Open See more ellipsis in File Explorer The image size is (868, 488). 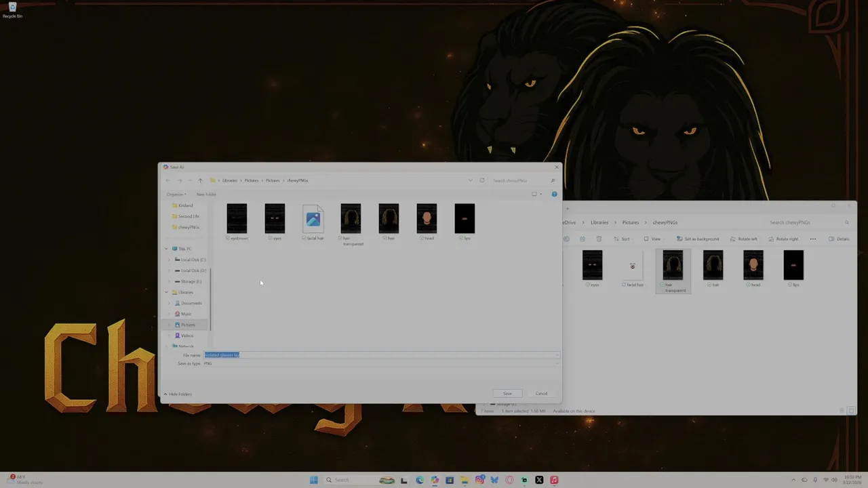[x=813, y=239]
